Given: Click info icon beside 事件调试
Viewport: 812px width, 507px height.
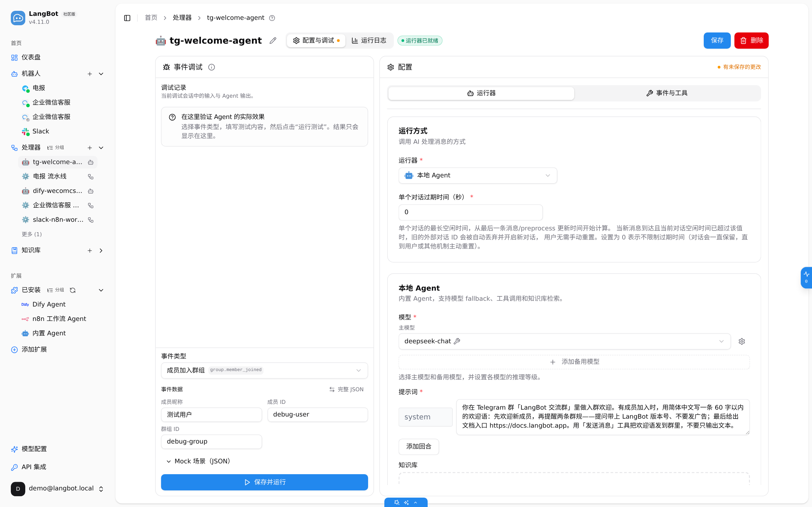Looking at the screenshot, I should pos(211,67).
